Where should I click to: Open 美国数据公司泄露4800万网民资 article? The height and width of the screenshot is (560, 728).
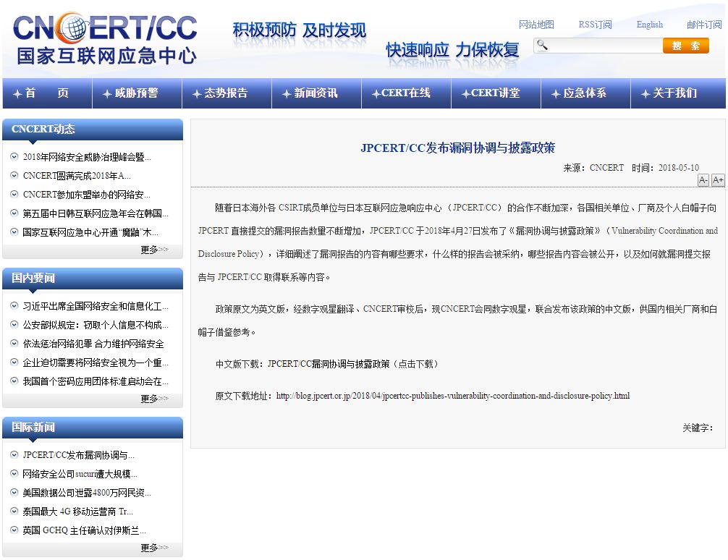87,492
